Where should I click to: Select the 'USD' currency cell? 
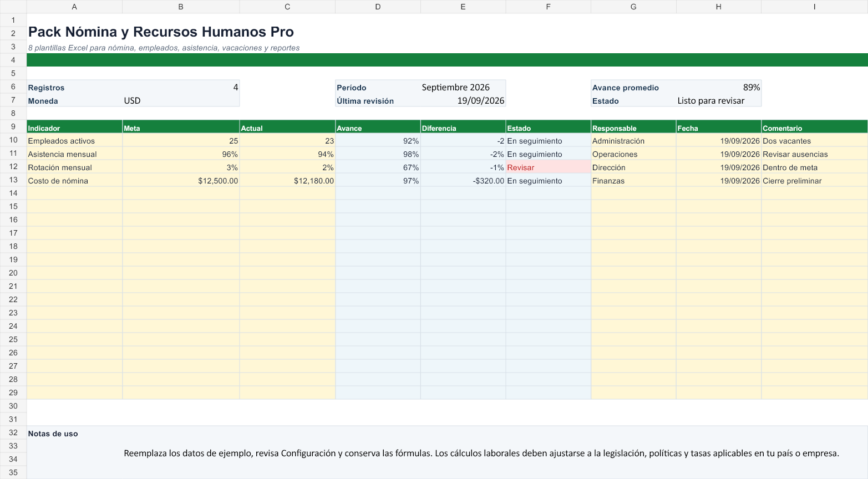[181, 100]
